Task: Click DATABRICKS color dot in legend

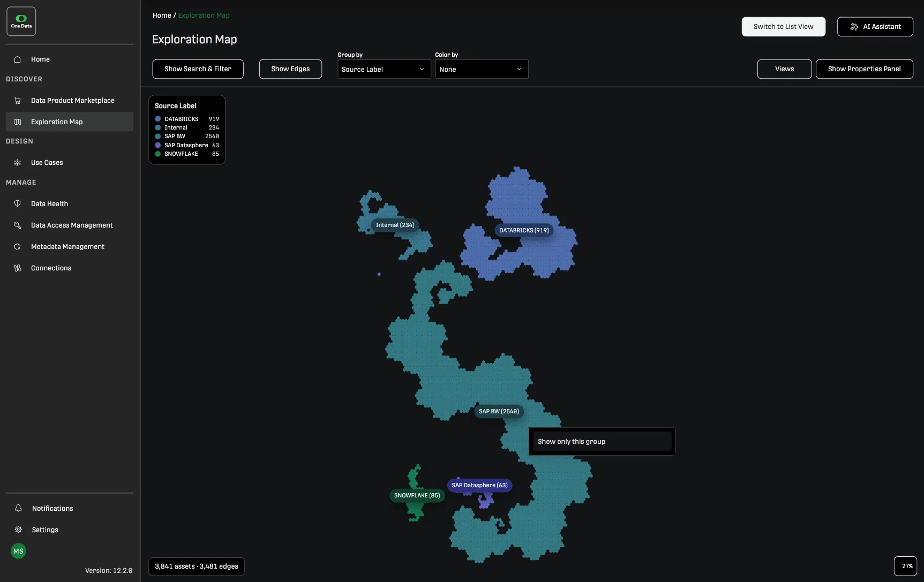Action: point(158,119)
